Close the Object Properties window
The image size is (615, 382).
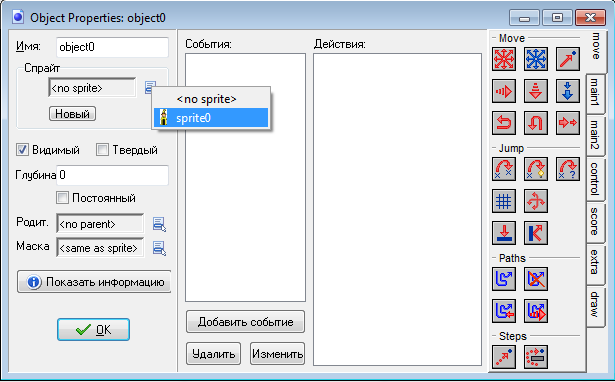[590, 18]
